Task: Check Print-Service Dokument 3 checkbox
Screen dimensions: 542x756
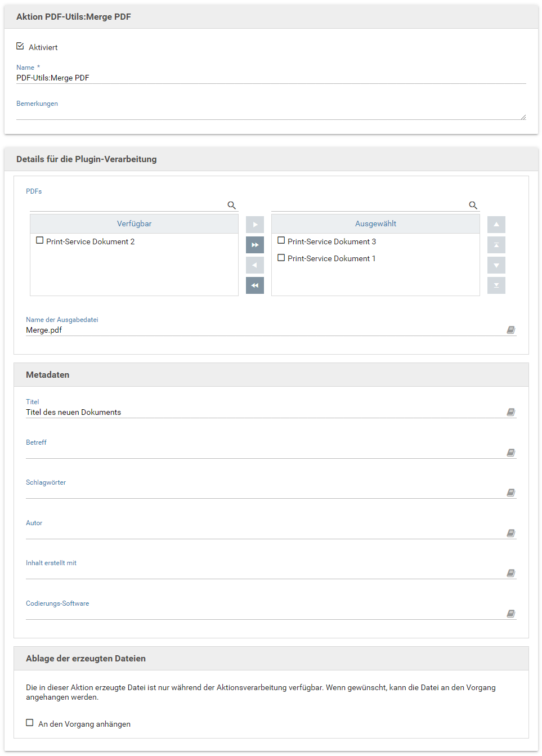Action: 281,240
